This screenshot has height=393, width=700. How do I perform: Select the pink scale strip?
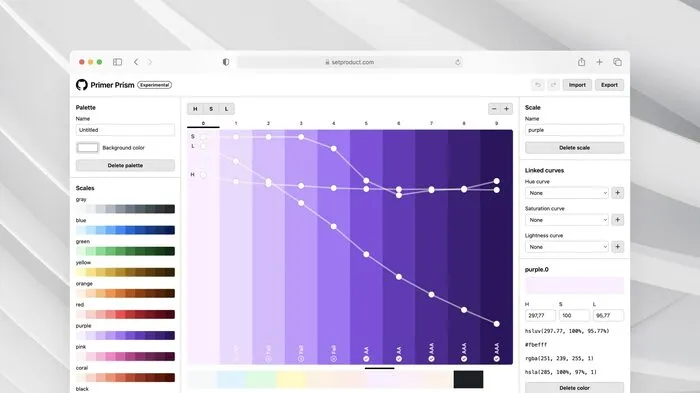coord(125,356)
